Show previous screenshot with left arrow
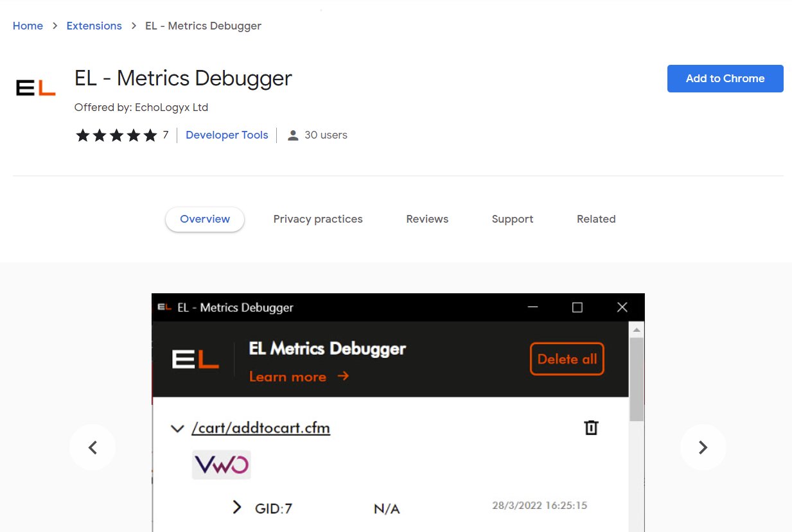This screenshot has height=532, width=792. pos(92,447)
